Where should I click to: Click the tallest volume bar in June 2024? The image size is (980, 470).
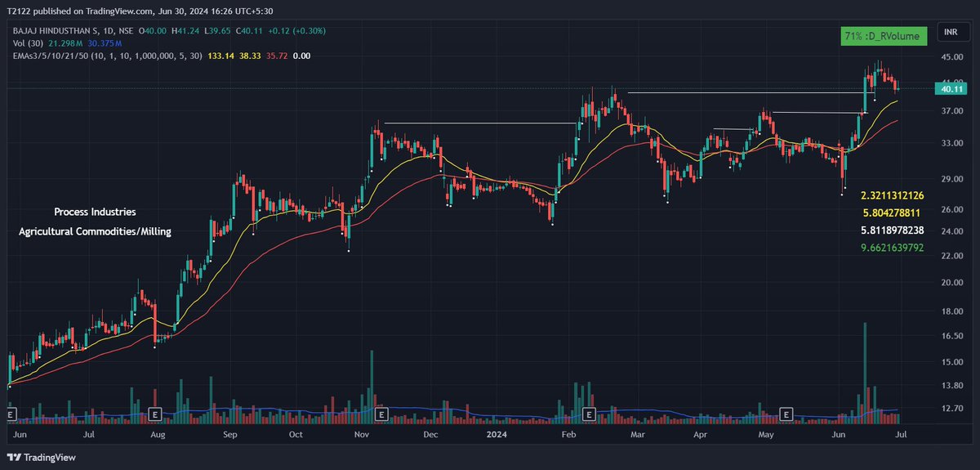coord(865,372)
